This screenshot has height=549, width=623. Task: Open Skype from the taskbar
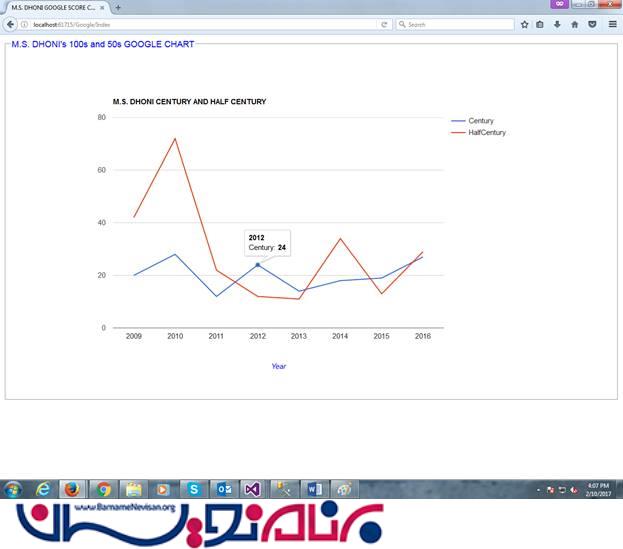pyautogui.click(x=193, y=489)
